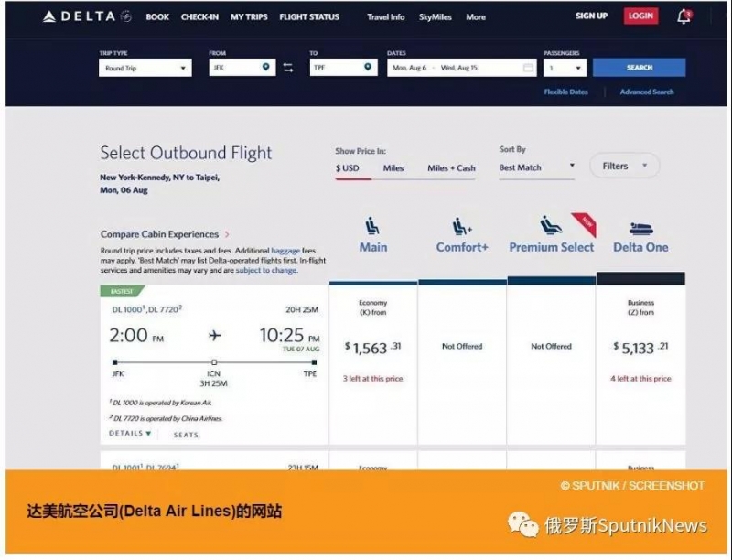732x560 pixels.
Task: Click the 20H 25M duration text
Action: point(302,310)
